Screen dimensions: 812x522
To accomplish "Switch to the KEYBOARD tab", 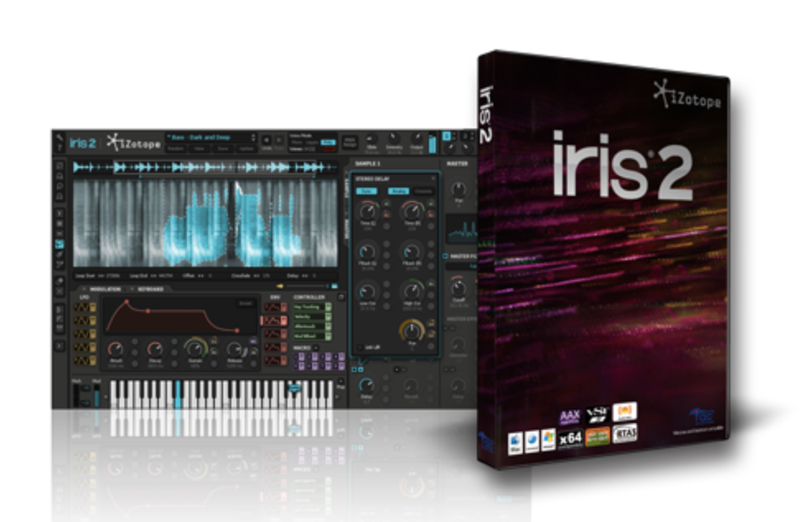I will [150, 289].
